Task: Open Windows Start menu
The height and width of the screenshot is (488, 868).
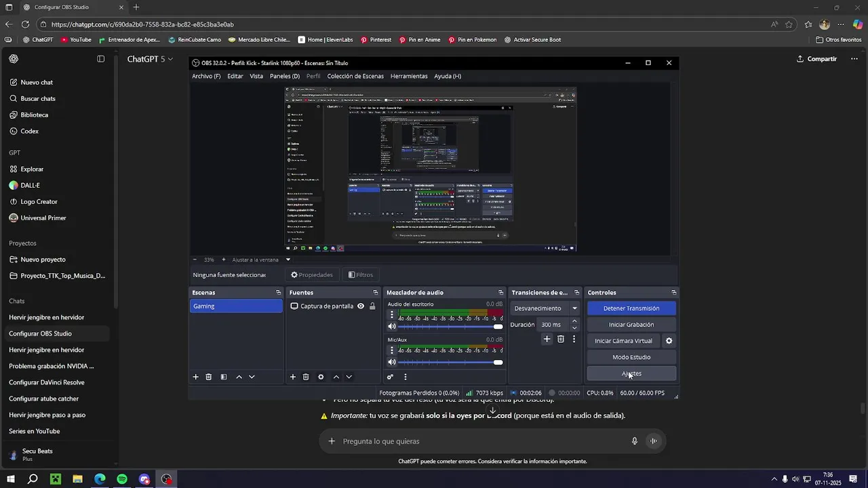Action: (x=11, y=479)
